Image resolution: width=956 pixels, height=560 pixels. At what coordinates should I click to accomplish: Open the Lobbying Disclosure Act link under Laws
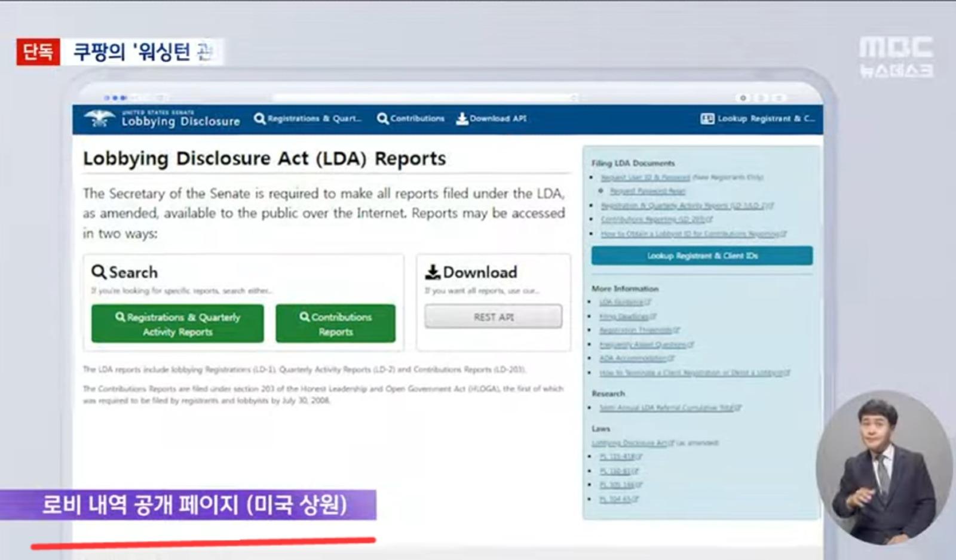pyautogui.click(x=627, y=443)
